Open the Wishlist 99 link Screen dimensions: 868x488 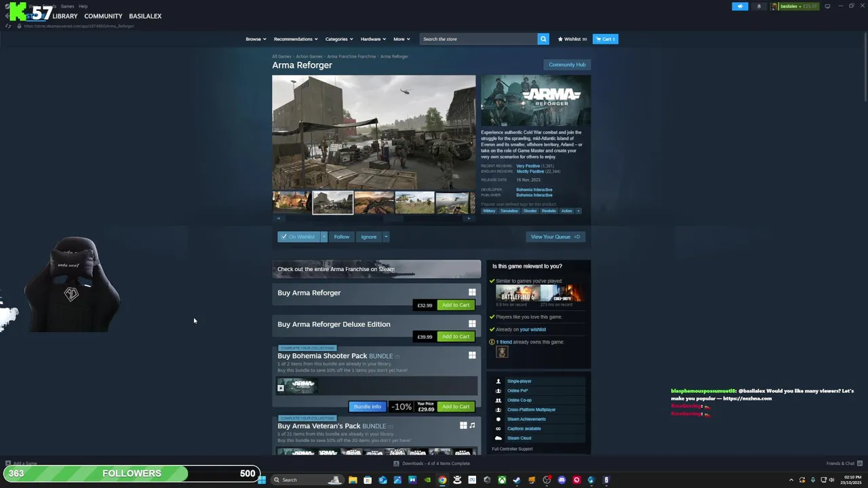click(572, 39)
